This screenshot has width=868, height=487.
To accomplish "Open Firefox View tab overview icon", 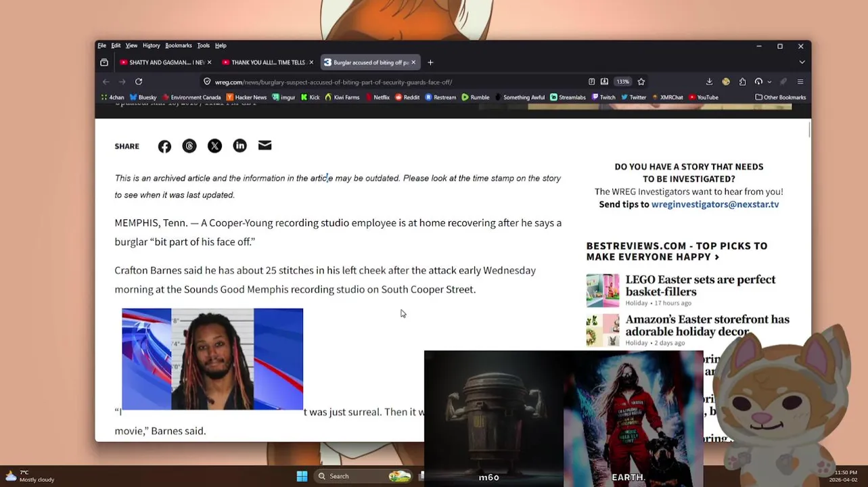I will [x=104, y=62].
